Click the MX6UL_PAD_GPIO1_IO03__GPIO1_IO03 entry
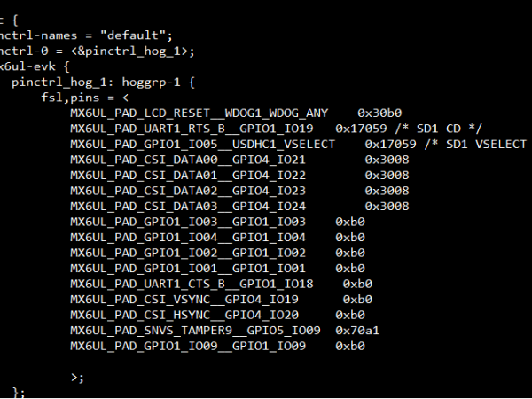This screenshot has width=532, height=399. point(188,221)
